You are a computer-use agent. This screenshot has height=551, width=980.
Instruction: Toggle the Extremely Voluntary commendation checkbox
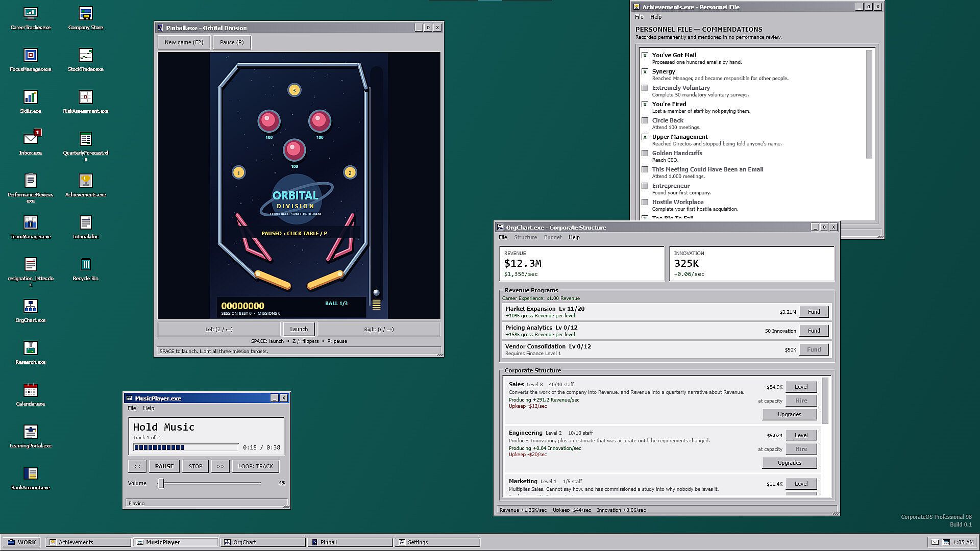(645, 88)
